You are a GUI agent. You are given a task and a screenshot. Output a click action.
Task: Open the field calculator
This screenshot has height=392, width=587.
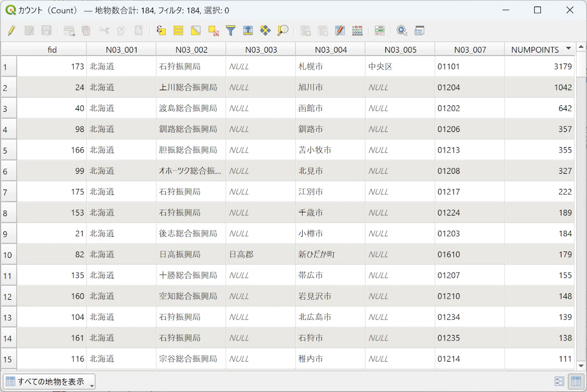coord(357,31)
